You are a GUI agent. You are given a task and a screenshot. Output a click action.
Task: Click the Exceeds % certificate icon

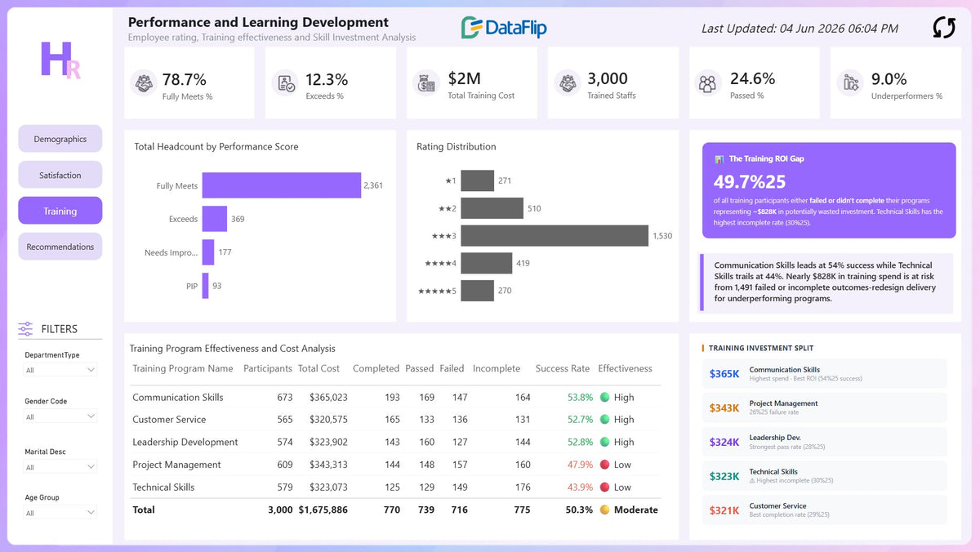pos(286,83)
